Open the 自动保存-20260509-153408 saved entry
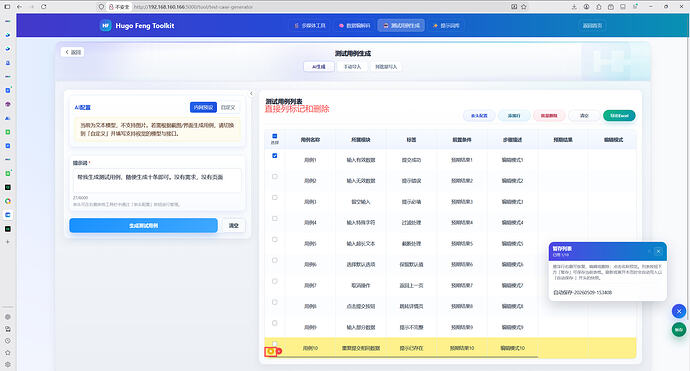 coord(582,292)
